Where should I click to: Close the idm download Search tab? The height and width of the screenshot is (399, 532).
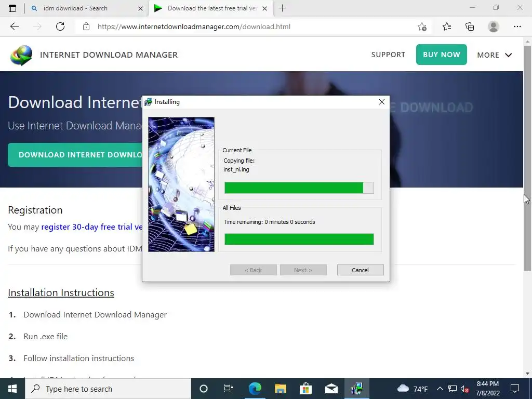tap(140, 8)
